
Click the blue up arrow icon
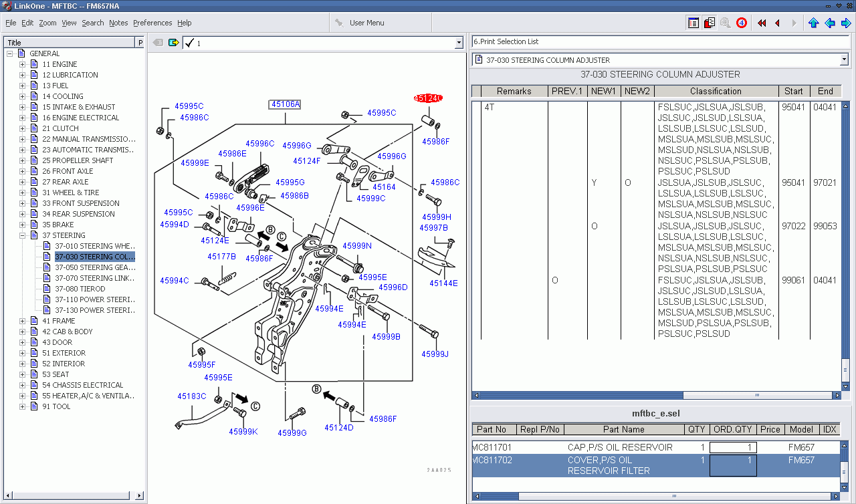(813, 23)
